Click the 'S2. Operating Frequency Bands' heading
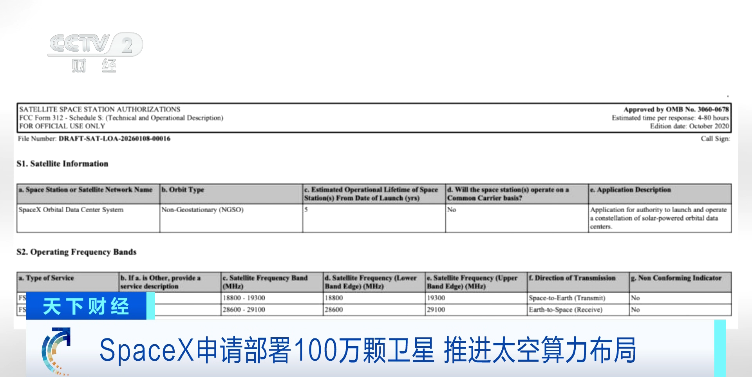This screenshot has width=752, height=377. [77, 252]
